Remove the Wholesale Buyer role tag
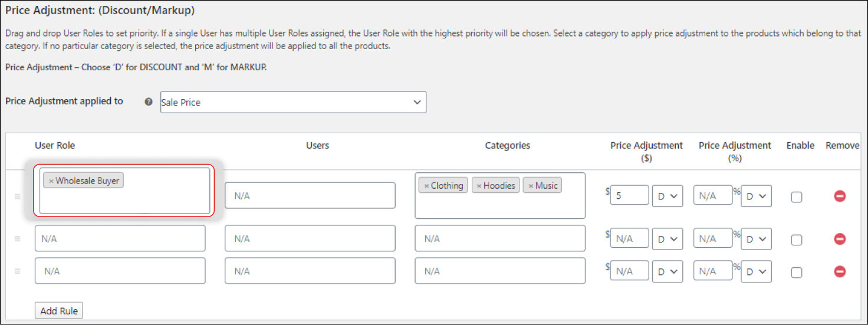The image size is (868, 325). coord(51,181)
